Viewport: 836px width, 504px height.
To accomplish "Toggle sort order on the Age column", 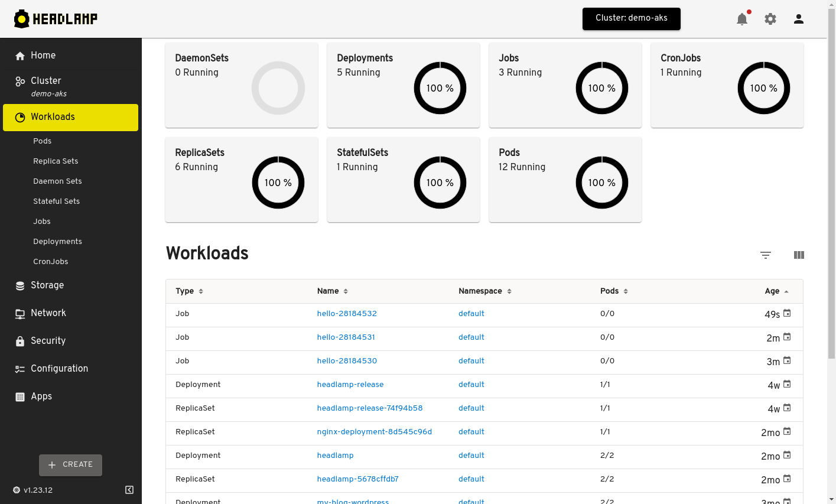I will coord(786,291).
